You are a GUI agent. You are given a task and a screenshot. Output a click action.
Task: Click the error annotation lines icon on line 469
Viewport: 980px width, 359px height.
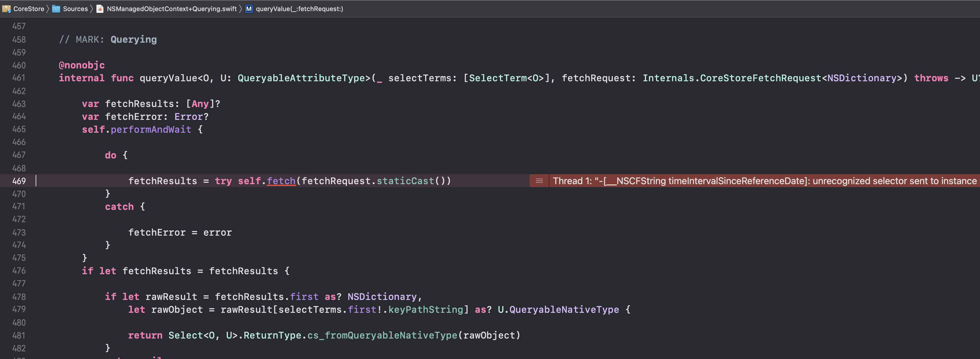[539, 181]
